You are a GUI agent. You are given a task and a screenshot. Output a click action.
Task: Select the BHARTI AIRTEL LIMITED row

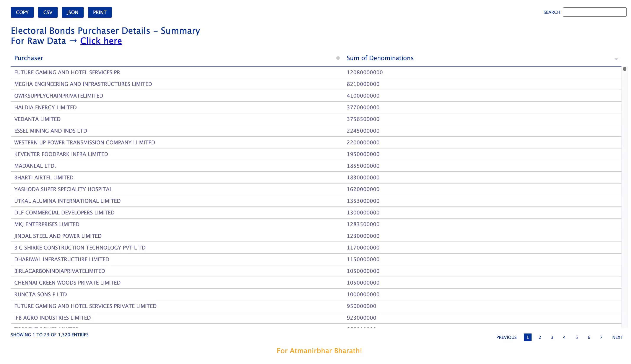coord(316,177)
